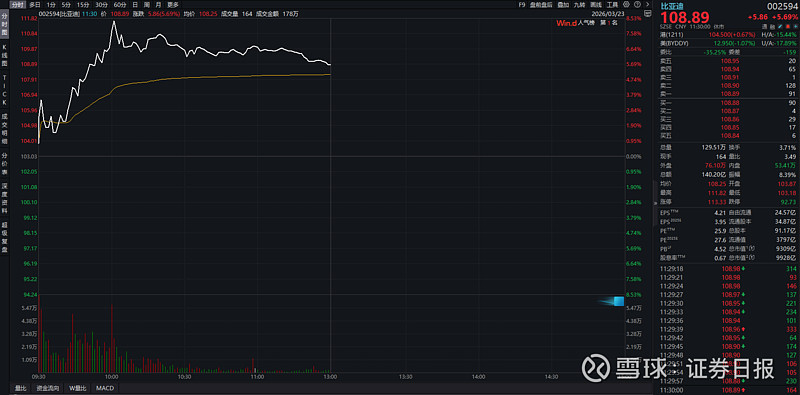
Task: Click the 通 badge icon under the price
Action: pyautogui.click(x=765, y=27)
